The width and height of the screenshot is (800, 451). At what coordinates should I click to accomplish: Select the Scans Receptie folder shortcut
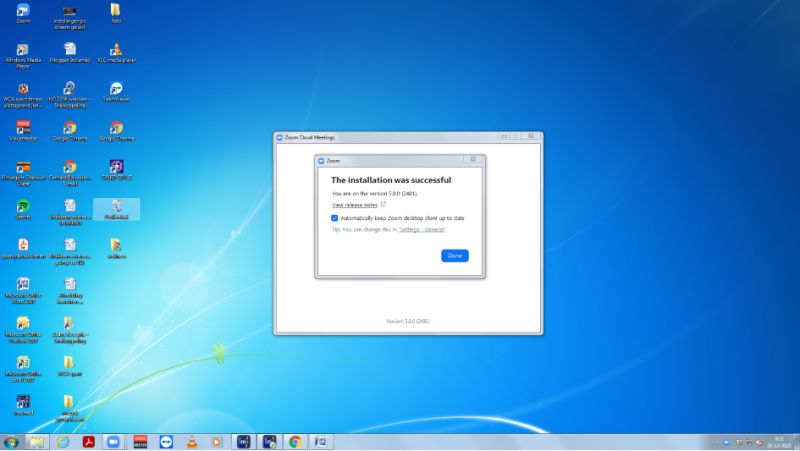pyautogui.click(x=70, y=331)
